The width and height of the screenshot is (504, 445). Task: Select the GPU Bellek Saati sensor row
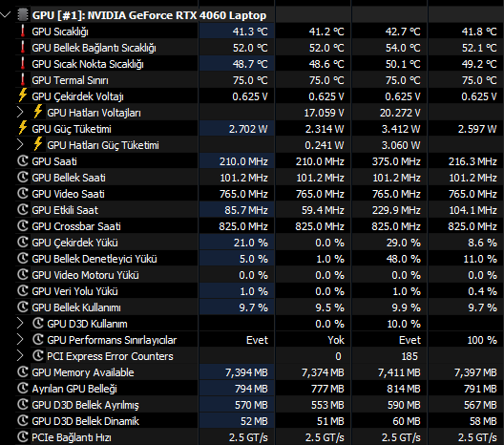[x=260, y=178]
